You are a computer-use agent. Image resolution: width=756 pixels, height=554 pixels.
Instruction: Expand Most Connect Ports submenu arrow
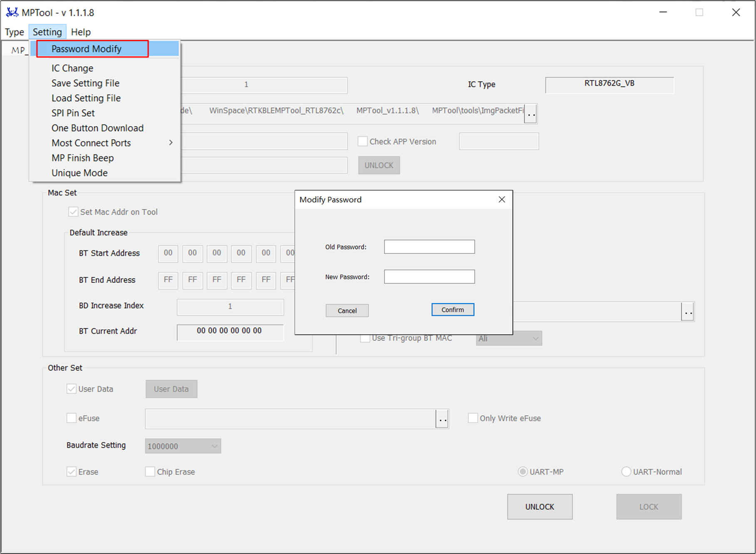171,143
